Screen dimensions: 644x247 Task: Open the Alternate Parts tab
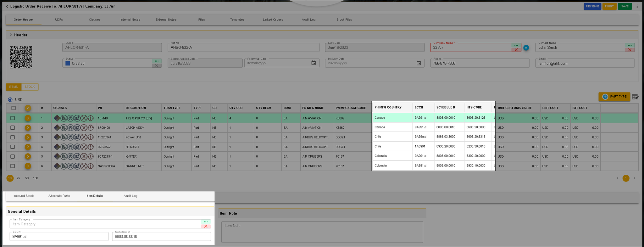click(x=59, y=196)
